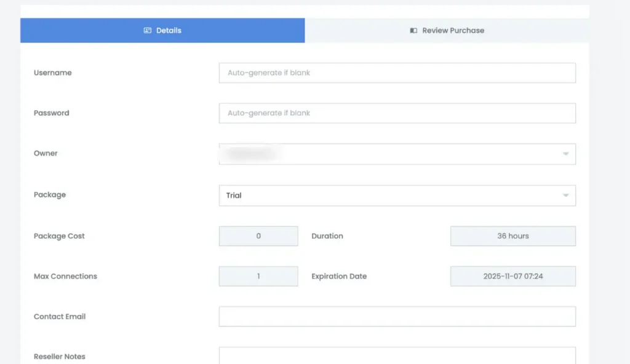The image size is (630, 364).
Task: Open the Owner dropdown list
Action: pyautogui.click(x=397, y=154)
